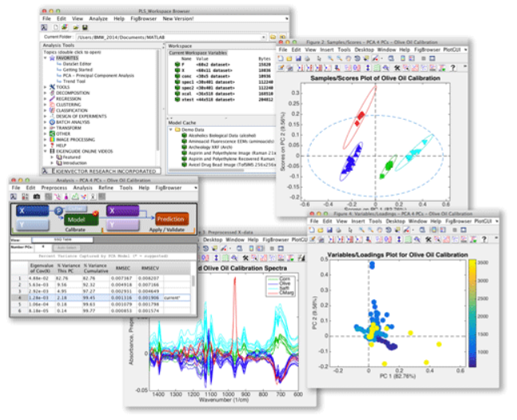Click the save icon in Workspace Browser toolbar

tap(85, 27)
